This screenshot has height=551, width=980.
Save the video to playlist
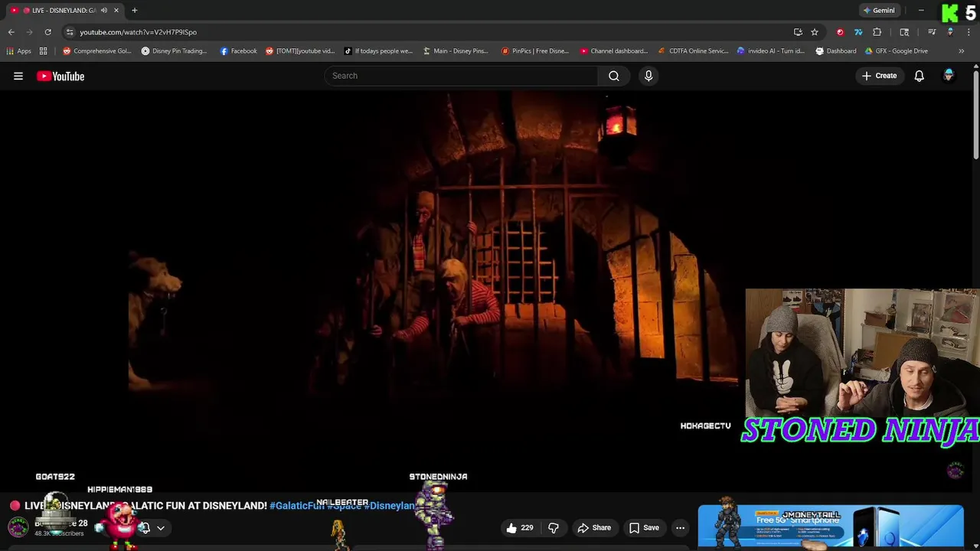[644, 527]
